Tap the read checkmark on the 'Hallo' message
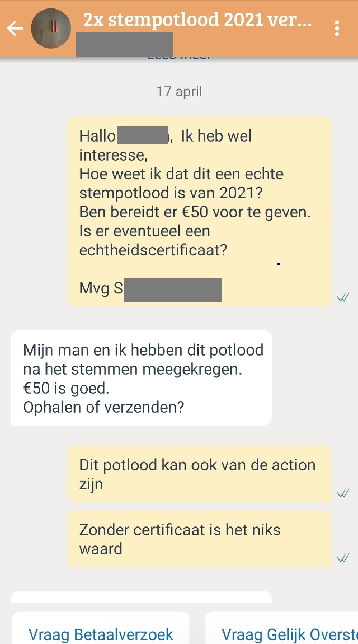 tap(343, 297)
